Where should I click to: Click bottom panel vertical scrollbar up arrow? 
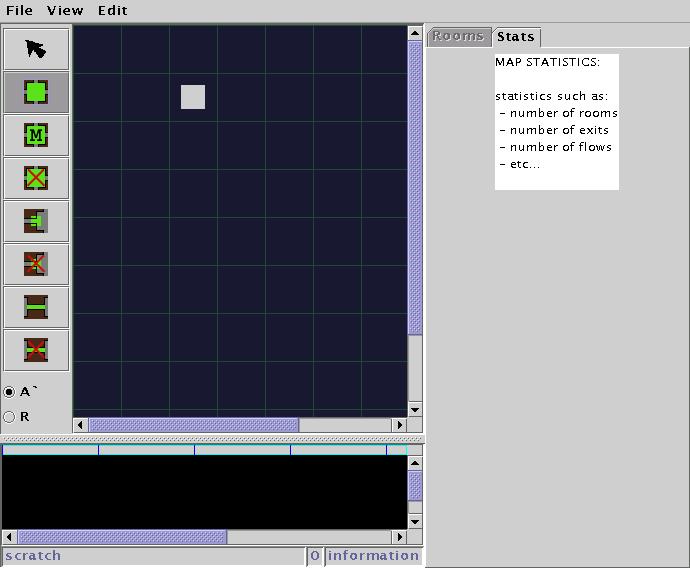point(415,463)
